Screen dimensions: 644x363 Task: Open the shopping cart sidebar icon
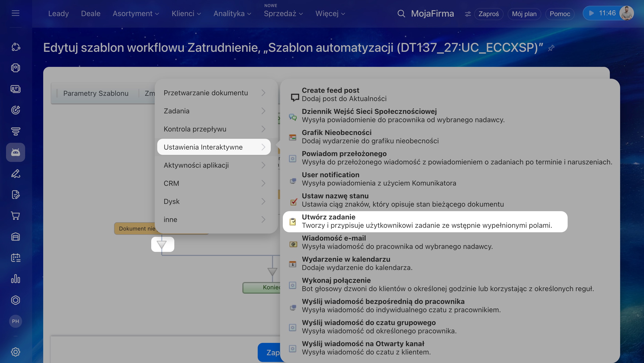[x=16, y=216]
